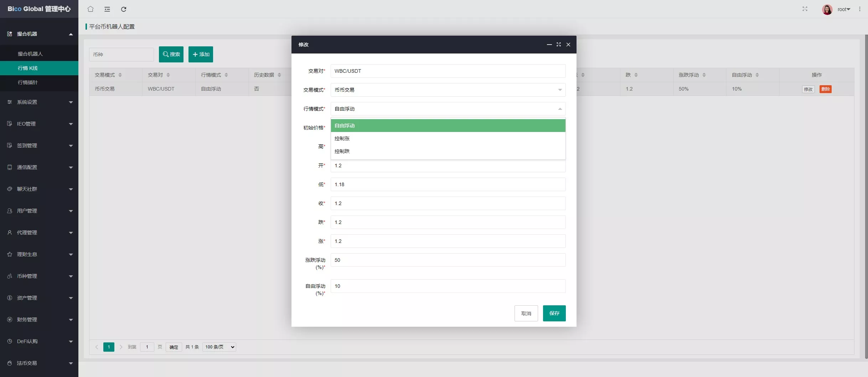868x377 pixels.
Task: Click the root user avatar
Action: 827,9
